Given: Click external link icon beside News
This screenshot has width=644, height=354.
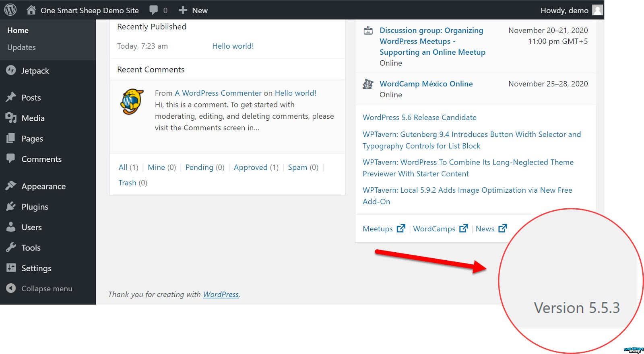Looking at the screenshot, I should tap(503, 228).
